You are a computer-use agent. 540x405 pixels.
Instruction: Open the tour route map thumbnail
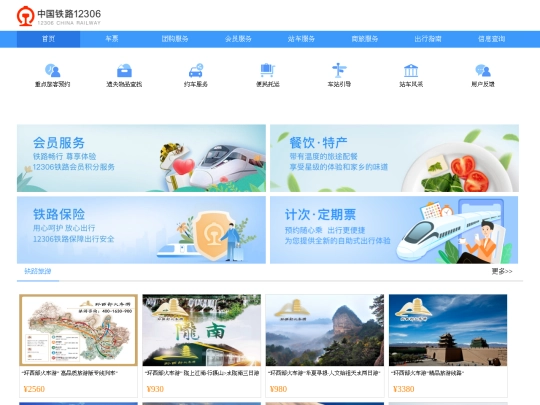pos(79,330)
